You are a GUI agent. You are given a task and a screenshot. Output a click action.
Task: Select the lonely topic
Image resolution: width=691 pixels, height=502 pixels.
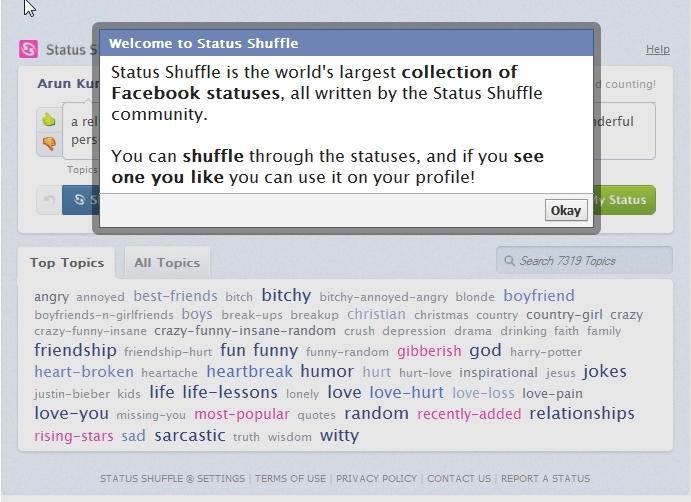click(302, 394)
